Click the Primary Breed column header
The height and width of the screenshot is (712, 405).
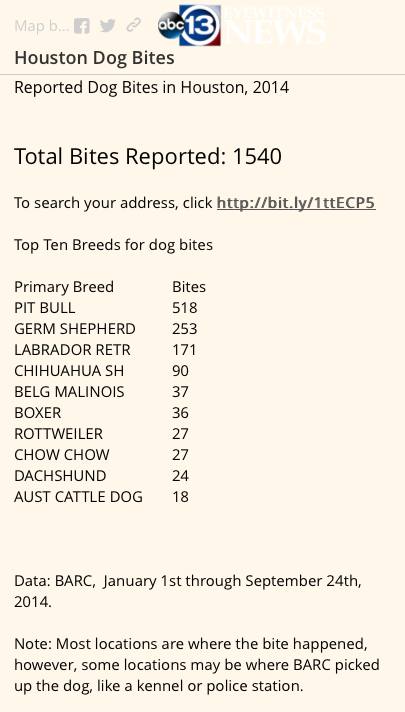[64, 287]
